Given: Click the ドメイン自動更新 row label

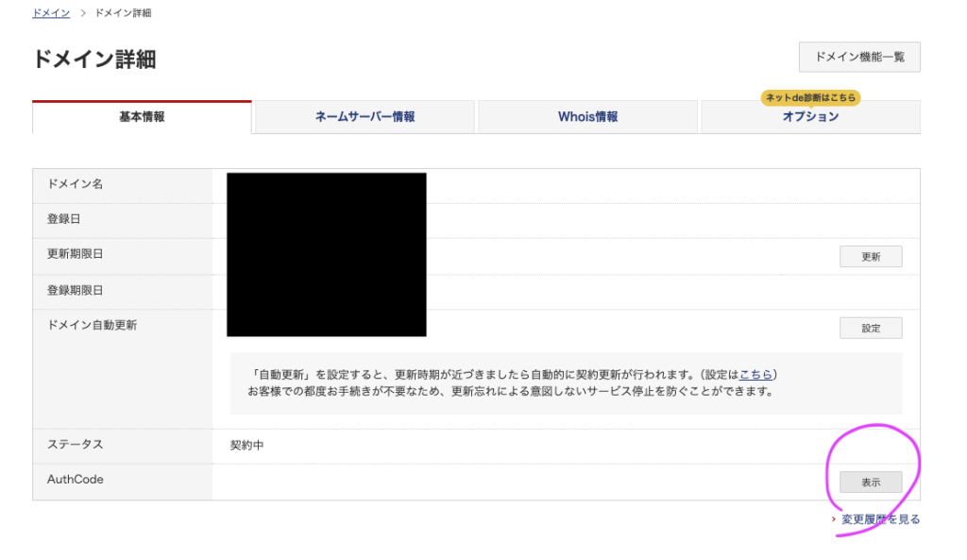Looking at the screenshot, I should (x=93, y=325).
